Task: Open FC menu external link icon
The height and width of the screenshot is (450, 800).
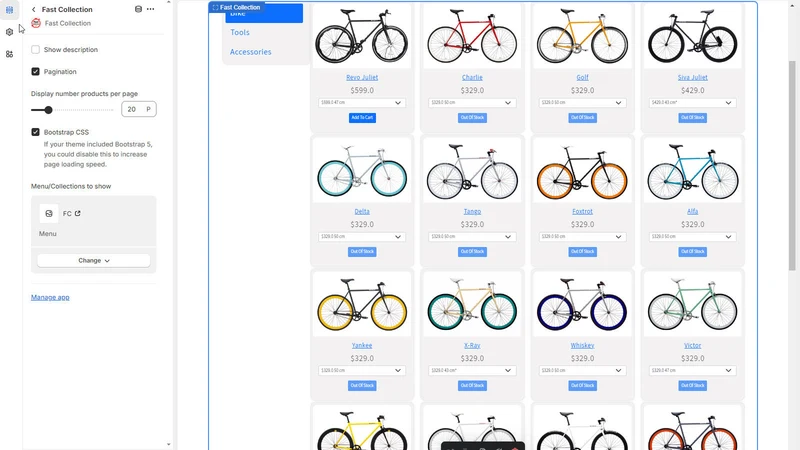Action: 78,213
